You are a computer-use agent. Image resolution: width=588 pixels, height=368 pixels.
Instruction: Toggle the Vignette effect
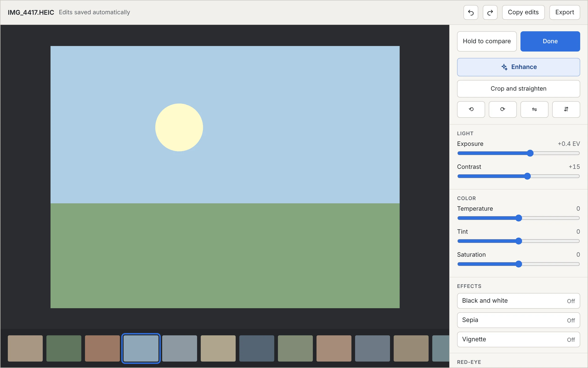(518, 339)
